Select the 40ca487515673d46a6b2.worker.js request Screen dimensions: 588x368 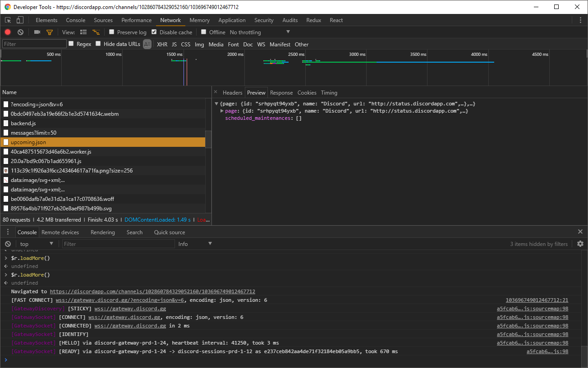[x=103, y=151]
